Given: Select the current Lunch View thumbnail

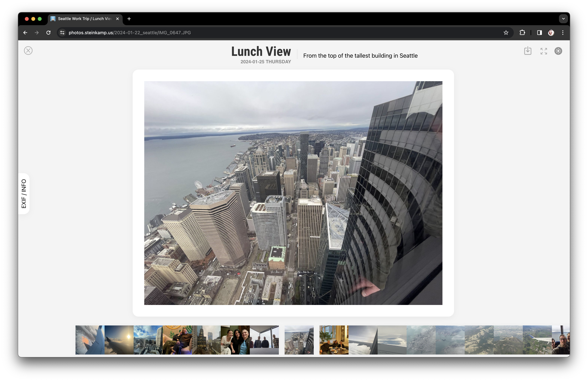Looking at the screenshot, I should 299,340.
